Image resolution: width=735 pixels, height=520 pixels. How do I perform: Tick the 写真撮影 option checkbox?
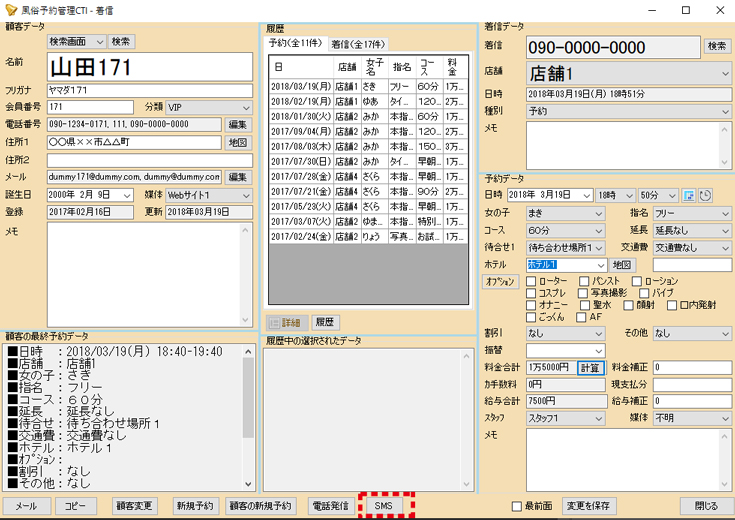tap(584, 294)
